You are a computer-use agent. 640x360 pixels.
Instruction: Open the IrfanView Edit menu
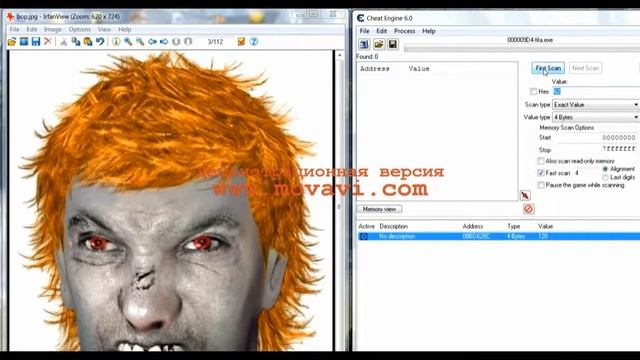tap(31, 29)
